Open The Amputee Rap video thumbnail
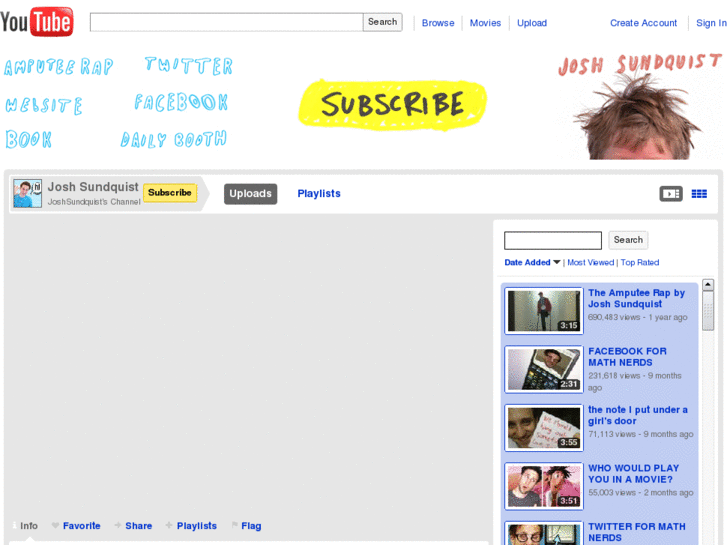The height and width of the screenshot is (545, 727). coord(544,311)
